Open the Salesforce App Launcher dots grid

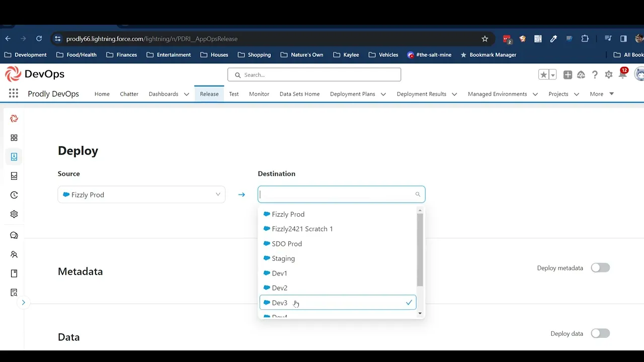(14, 94)
